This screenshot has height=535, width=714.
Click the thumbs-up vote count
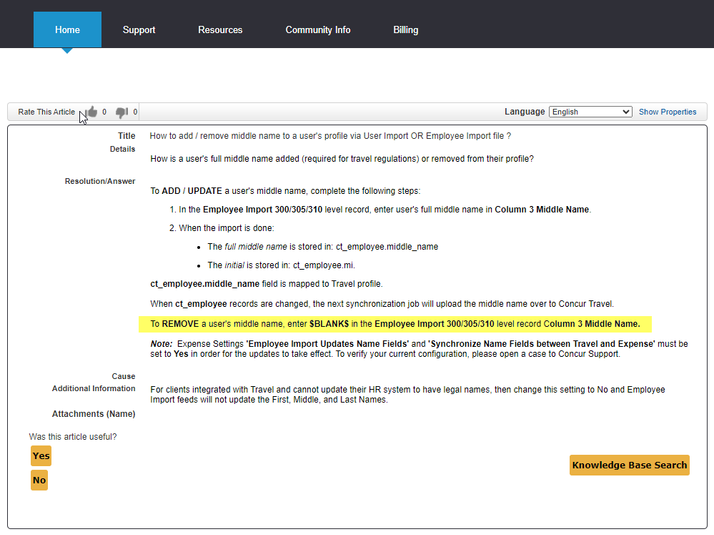(104, 112)
